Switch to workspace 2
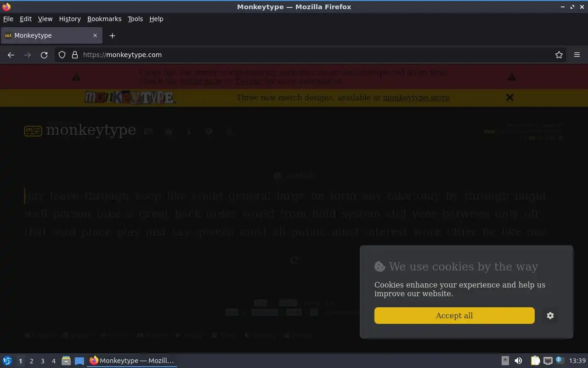Viewport: 588px width, 368px height. point(31,361)
